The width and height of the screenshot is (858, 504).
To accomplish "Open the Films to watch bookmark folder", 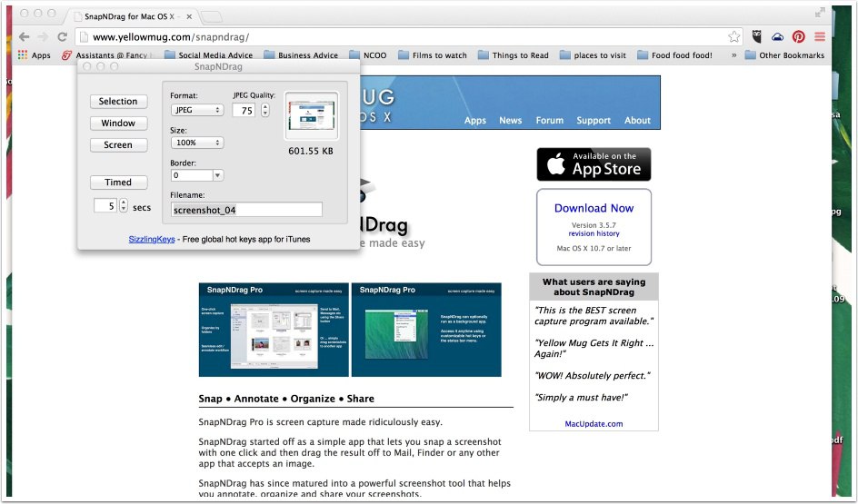I will 433,55.
